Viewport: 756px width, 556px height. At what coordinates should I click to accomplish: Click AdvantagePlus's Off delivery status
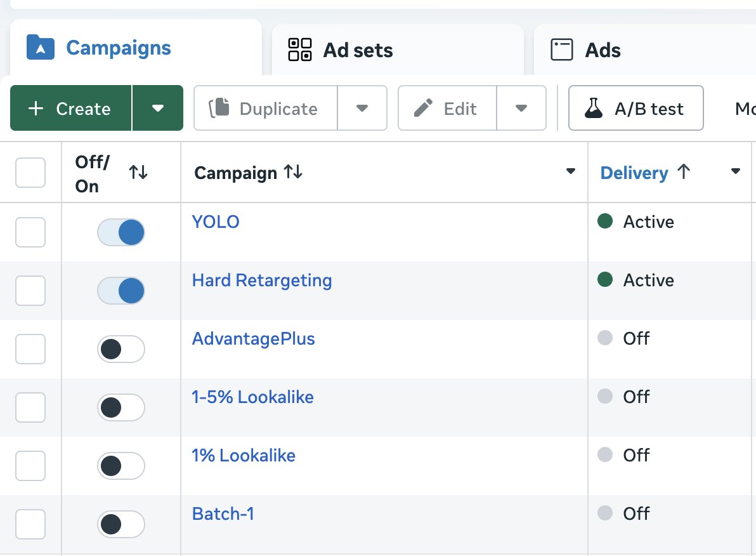point(623,338)
